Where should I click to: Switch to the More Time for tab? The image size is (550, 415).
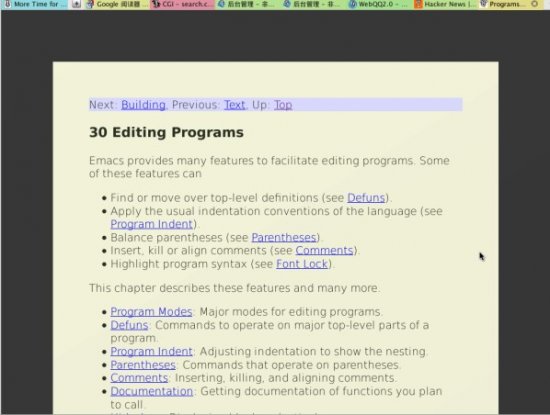pyautogui.click(x=34, y=4)
